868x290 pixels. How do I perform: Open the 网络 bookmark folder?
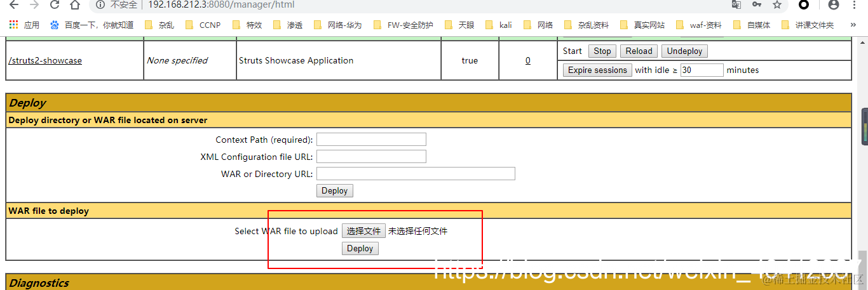[x=538, y=25]
